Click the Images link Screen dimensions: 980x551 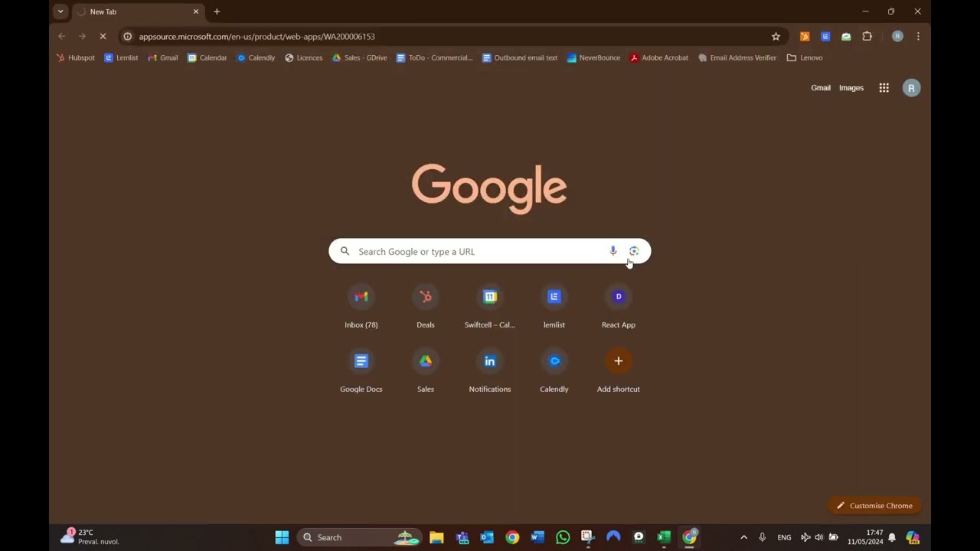(x=851, y=88)
